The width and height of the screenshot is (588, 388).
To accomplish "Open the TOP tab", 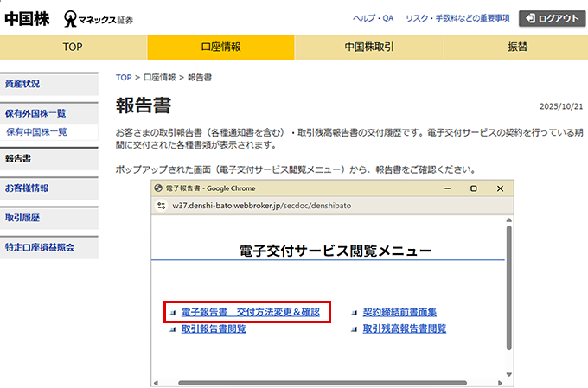I will pyautogui.click(x=73, y=48).
